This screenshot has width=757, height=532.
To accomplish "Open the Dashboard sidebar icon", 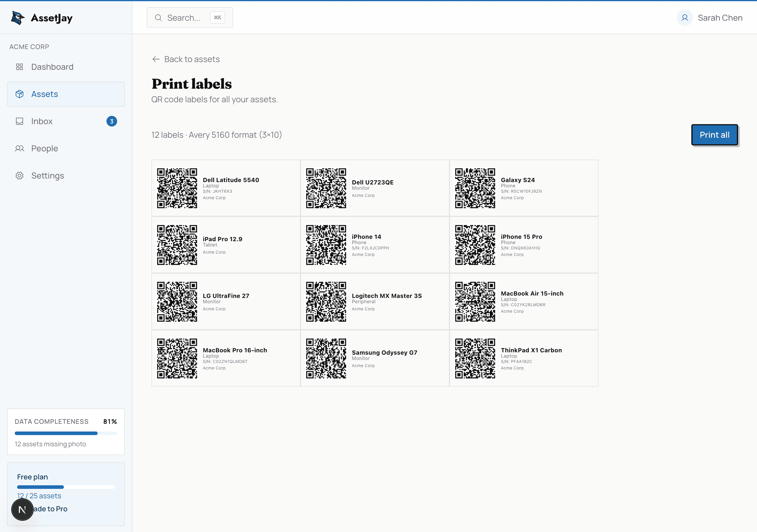I will [x=20, y=67].
